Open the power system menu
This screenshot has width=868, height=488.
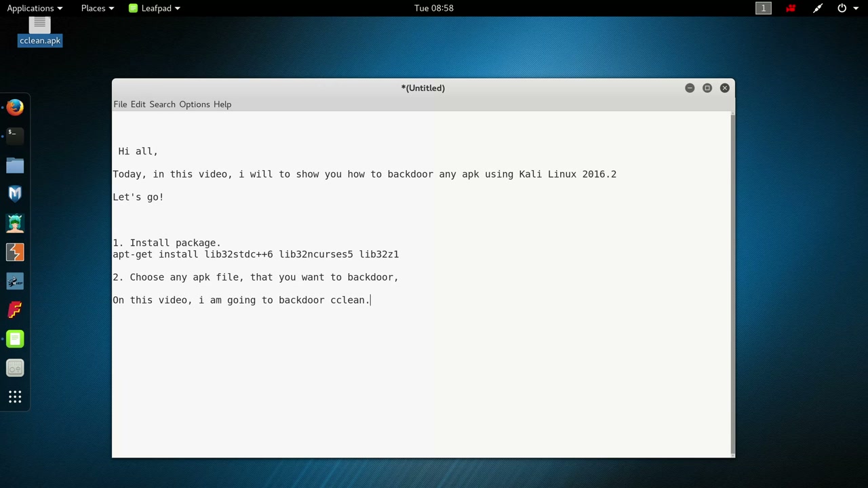point(846,8)
